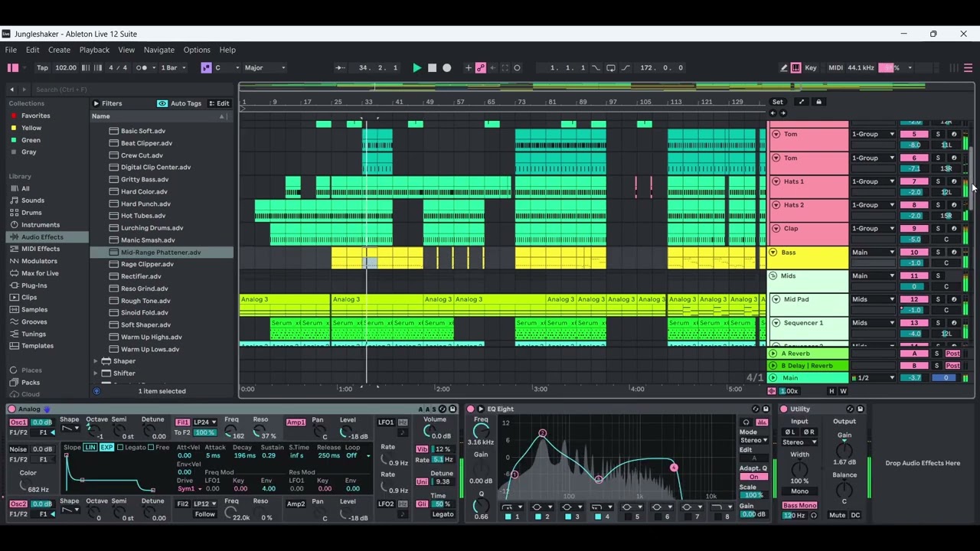The width and height of the screenshot is (980, 551).
Task: Enable EQ Eight band 5 checkbox
Action: click(x=628, y=517)
